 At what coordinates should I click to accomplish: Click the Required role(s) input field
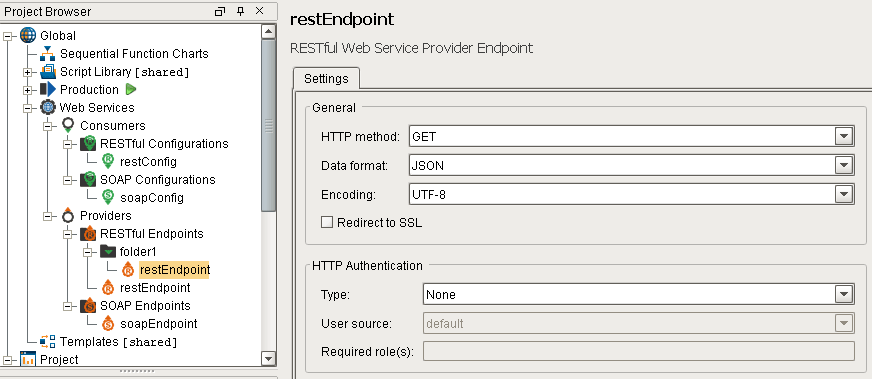click(638, 351)
